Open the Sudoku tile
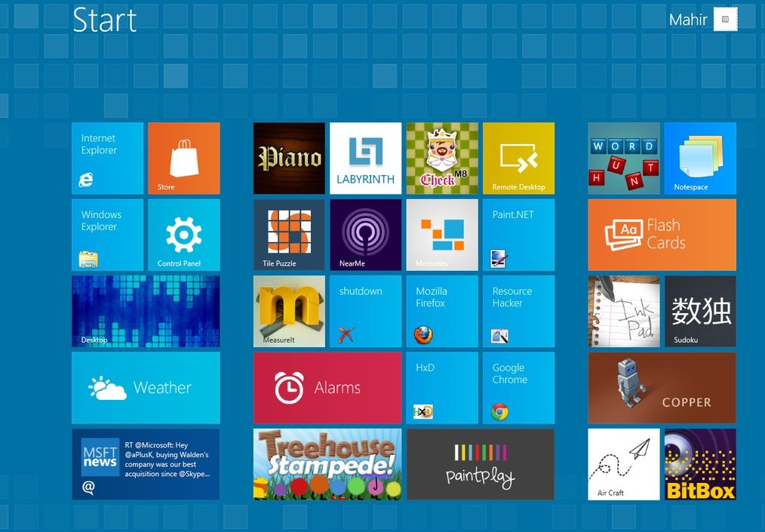Screen dimensions: 765x532 (x=701, y=312)
